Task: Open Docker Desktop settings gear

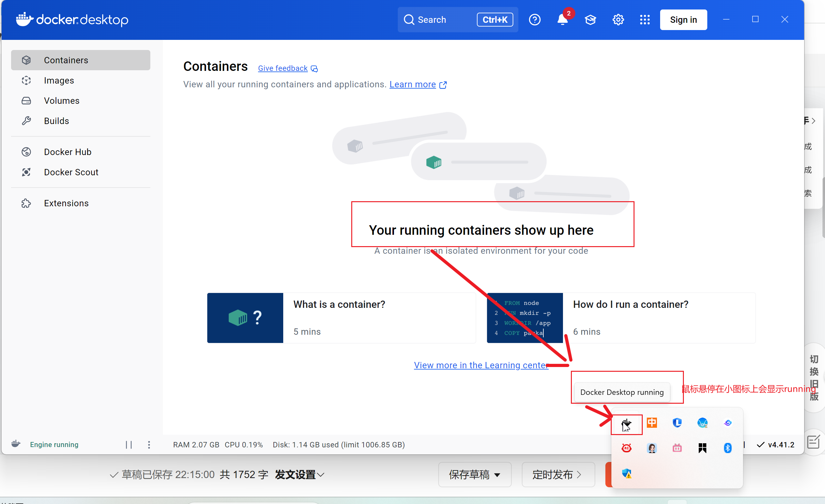Action: [x=618, y=20]
